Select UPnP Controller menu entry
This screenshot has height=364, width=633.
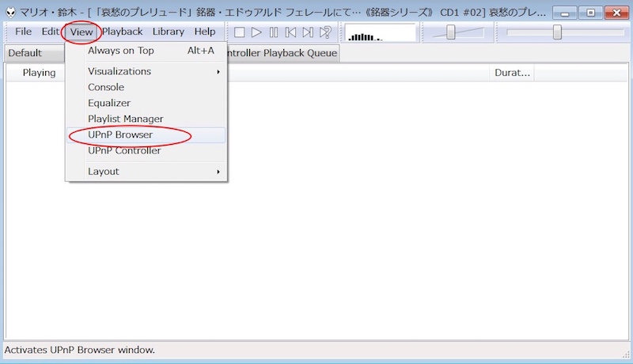point(146,151)
